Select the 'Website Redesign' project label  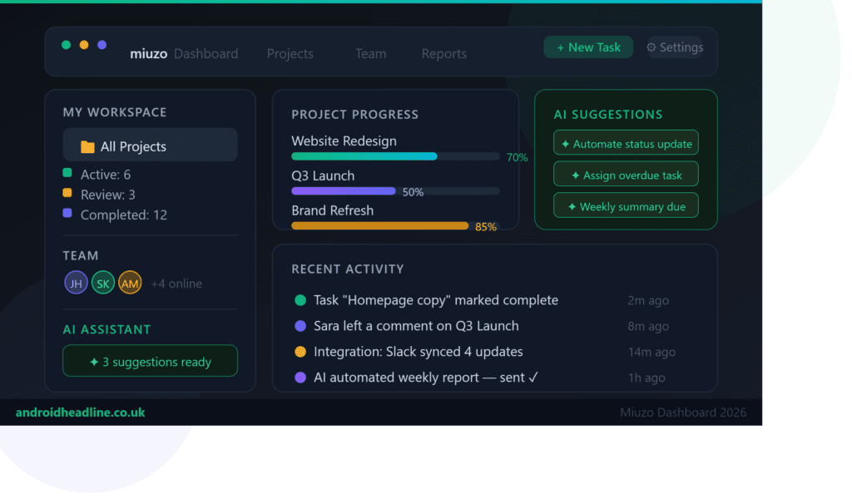click(x=344, y=141)
